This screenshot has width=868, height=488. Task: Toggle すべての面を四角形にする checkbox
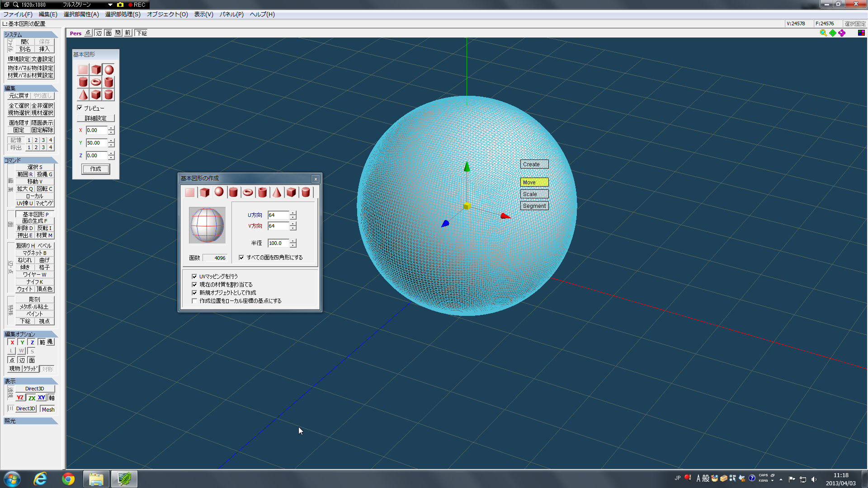241,258
